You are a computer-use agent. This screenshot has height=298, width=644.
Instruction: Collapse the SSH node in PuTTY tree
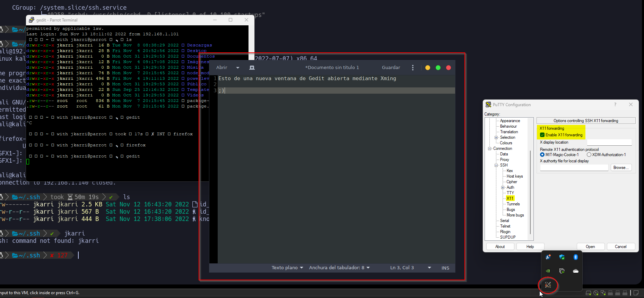coord(496,165)
